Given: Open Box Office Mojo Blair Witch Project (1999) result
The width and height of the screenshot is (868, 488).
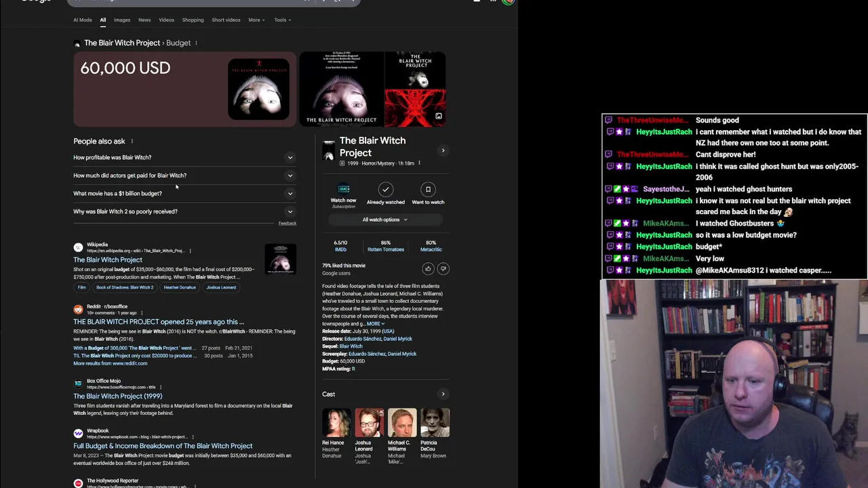Looking at the screenshot, I should [x=118, y=396].
